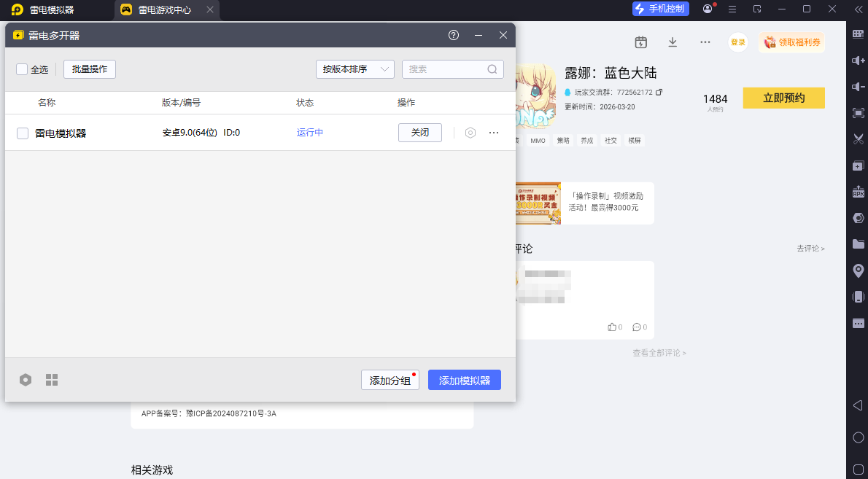Click the shake device sidebar icon
The image size is (868, 479).
point(858,297)
